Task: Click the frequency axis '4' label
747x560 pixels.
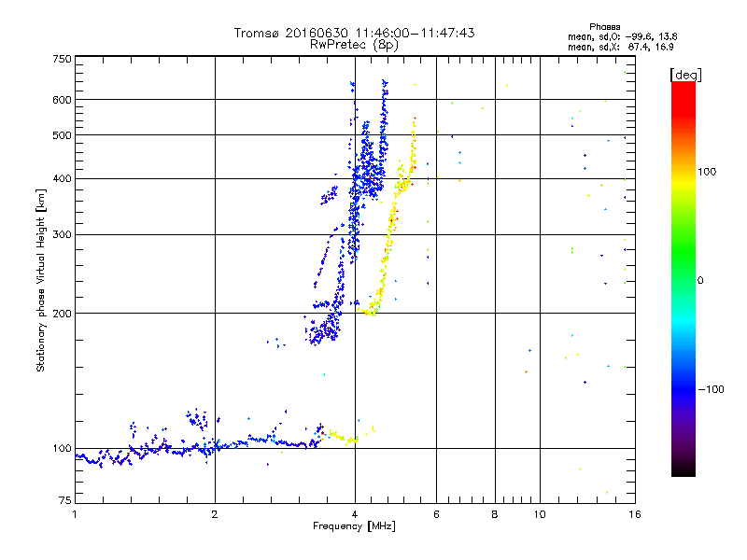Action: click(355, 514)
